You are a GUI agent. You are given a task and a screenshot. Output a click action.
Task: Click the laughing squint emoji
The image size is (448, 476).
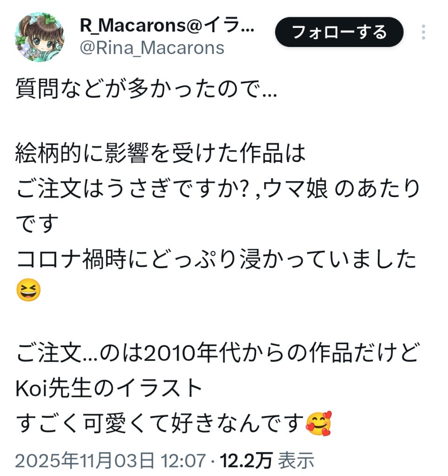coord(28,290)
